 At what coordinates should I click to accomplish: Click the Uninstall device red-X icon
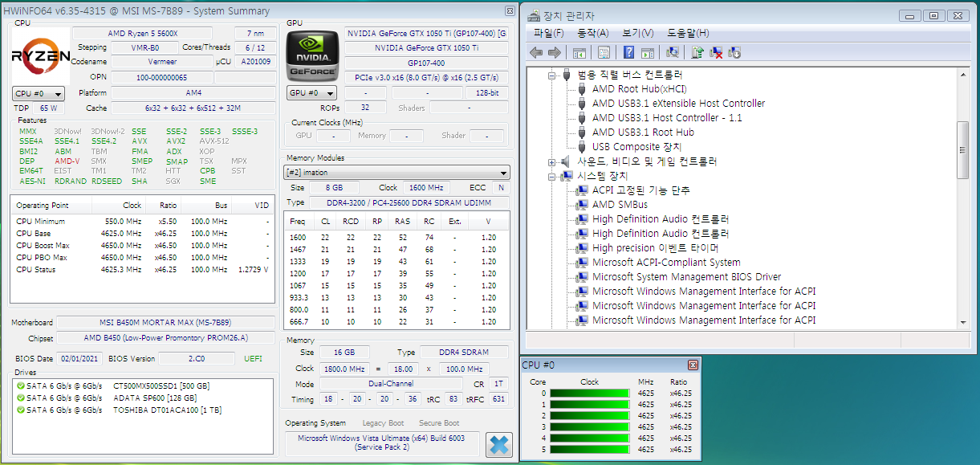point(716,53)
